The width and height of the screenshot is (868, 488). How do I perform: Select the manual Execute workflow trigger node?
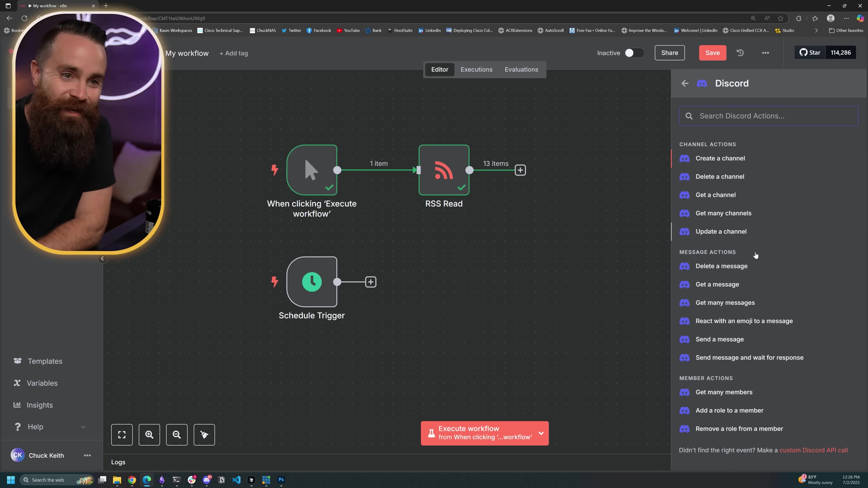(312, 170)
